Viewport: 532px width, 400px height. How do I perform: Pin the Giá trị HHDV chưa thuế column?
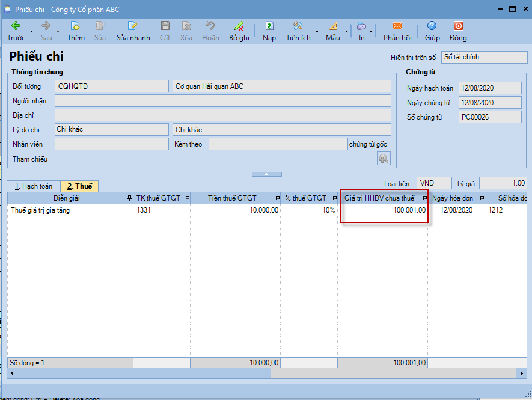[424, 198]
